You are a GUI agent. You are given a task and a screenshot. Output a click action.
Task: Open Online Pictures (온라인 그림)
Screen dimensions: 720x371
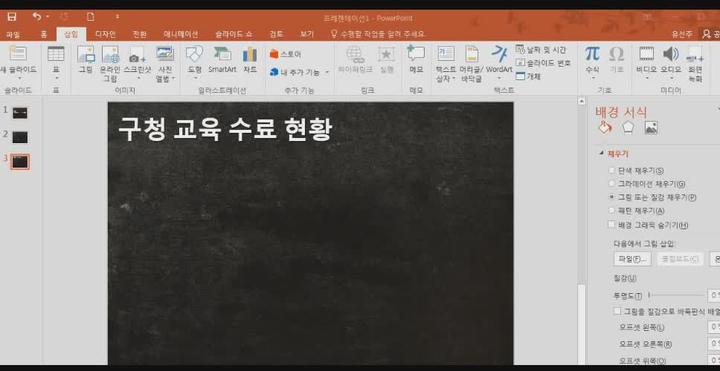[110, 54]
